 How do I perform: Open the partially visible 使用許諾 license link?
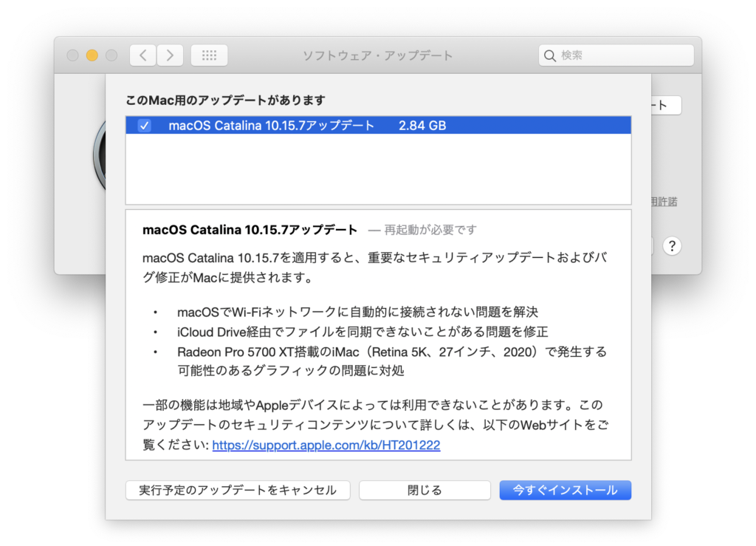664,202
